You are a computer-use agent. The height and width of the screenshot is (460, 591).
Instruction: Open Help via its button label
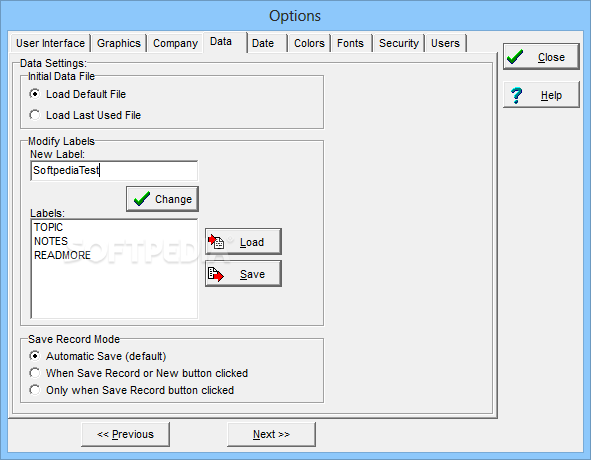click(x=551, y=95)
